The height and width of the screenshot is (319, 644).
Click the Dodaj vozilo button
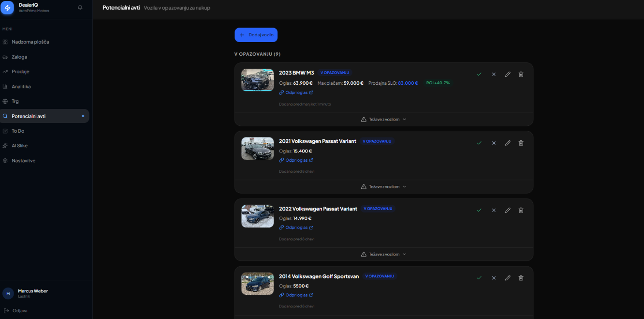(256, 35)
